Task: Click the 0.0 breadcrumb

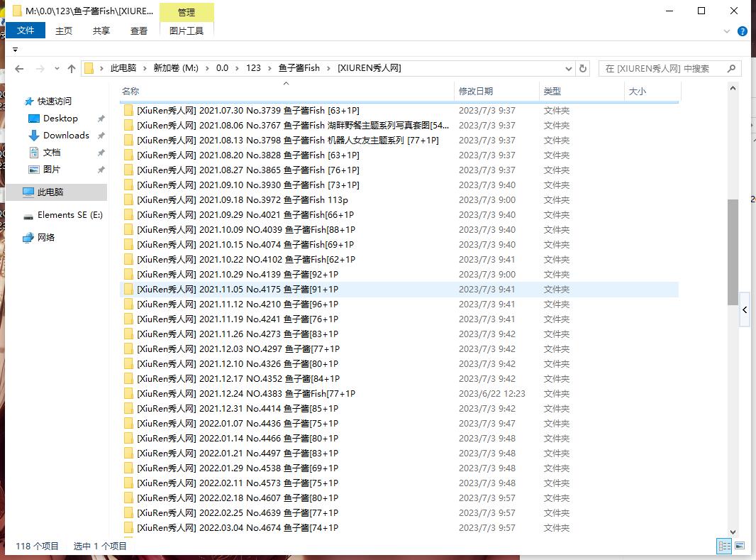Action: [x=222, y=68]
